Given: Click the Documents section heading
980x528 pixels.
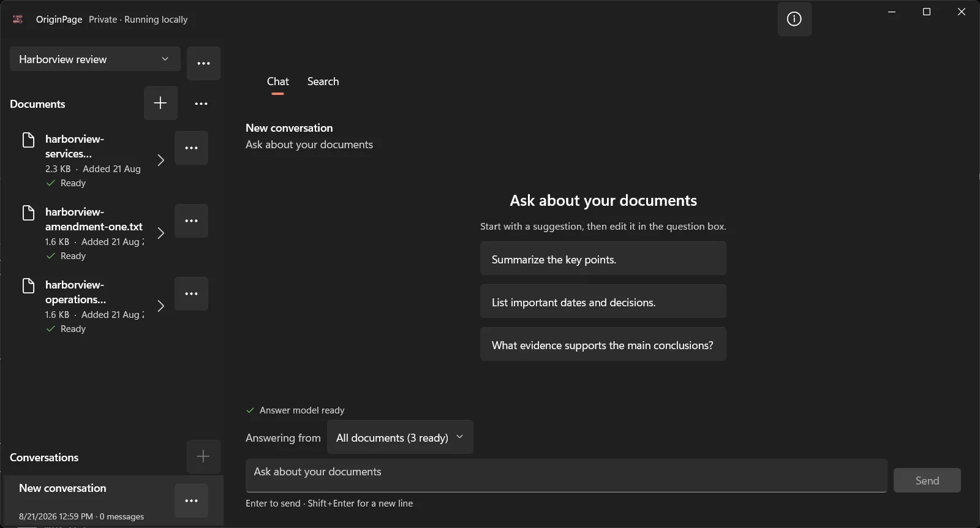Looking at the screenshot, I should tap(37, 104).
